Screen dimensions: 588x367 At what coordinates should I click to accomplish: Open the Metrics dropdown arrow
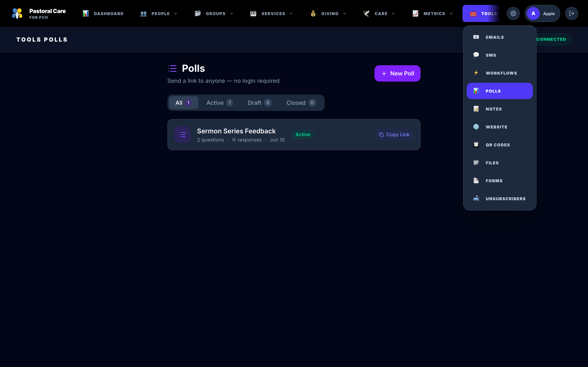451,14
